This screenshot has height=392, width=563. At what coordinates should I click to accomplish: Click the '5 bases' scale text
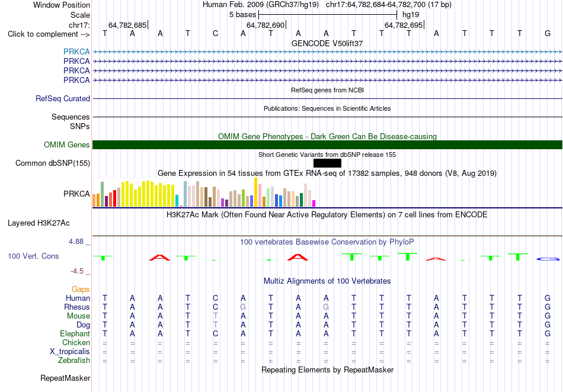point(243,15)
